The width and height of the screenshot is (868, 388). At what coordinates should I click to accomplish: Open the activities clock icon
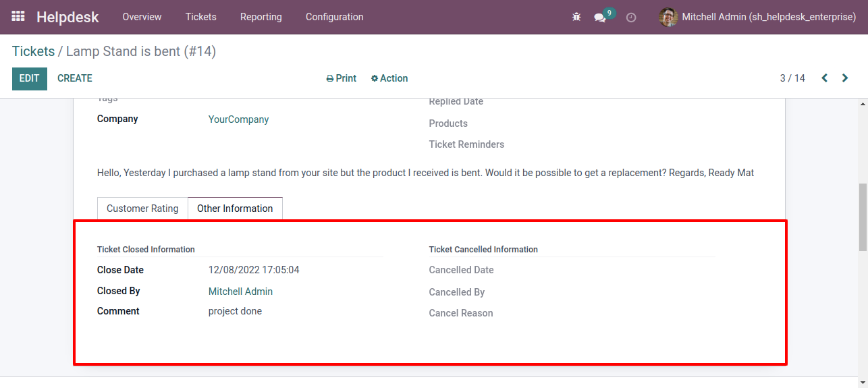[x=631, y=18]
